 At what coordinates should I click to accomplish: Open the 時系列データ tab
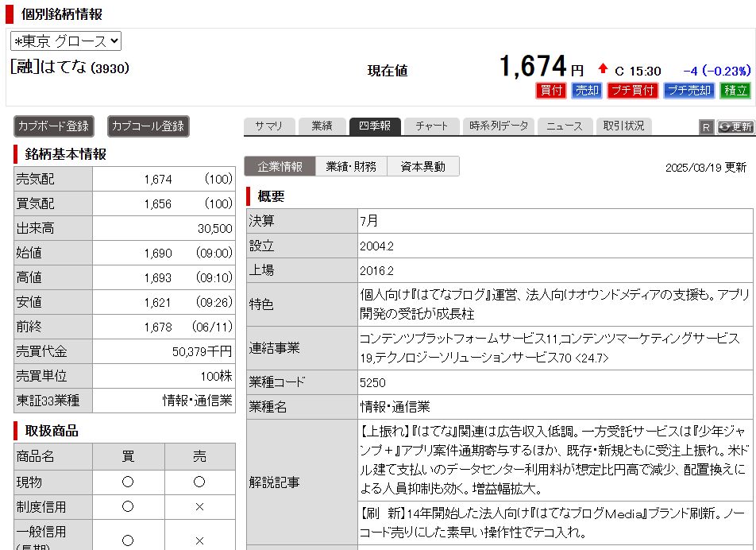pos(499,126)
